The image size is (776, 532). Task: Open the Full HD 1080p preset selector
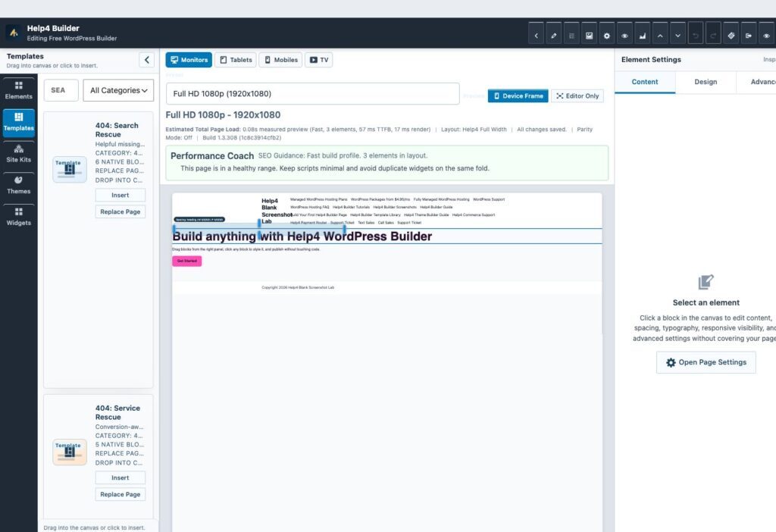coord(312,93)
